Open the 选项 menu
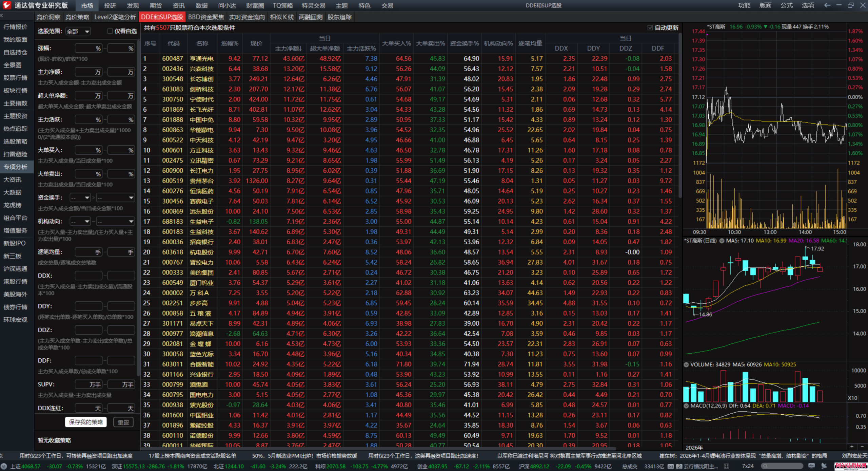The height and width of the screenshot is (471, 868). (808, 5)
